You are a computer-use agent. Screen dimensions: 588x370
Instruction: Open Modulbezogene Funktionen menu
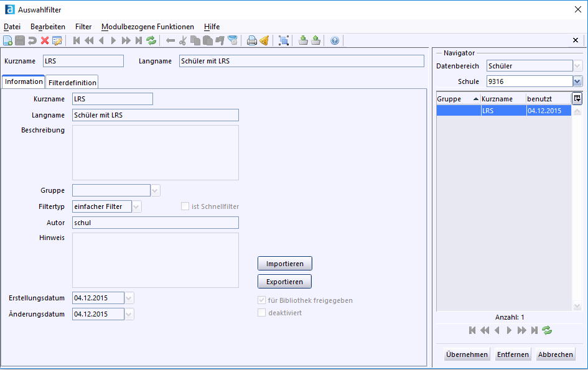click(147, 27)
